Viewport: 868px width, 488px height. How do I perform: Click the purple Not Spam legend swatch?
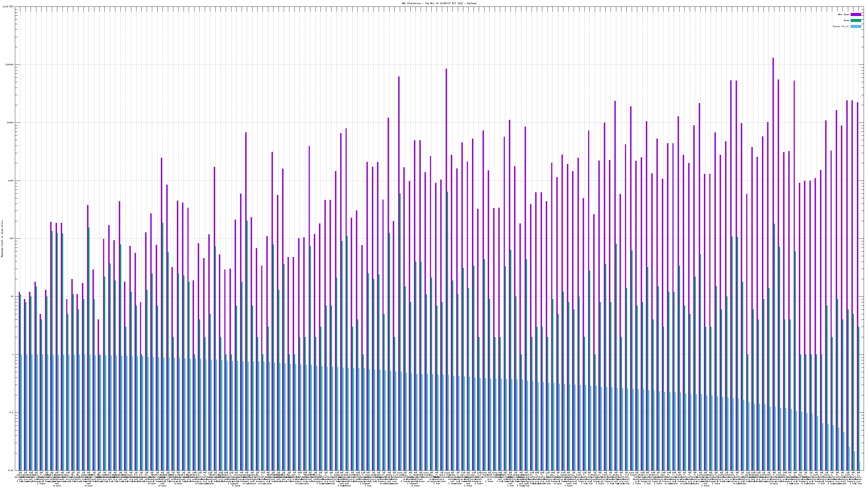(x=856, y=14)
